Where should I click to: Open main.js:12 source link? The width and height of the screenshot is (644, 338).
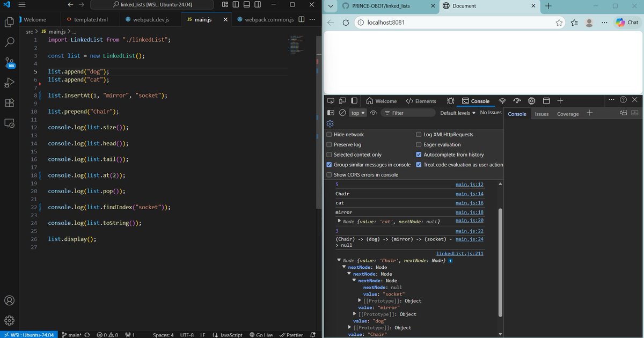pos(470,185)
